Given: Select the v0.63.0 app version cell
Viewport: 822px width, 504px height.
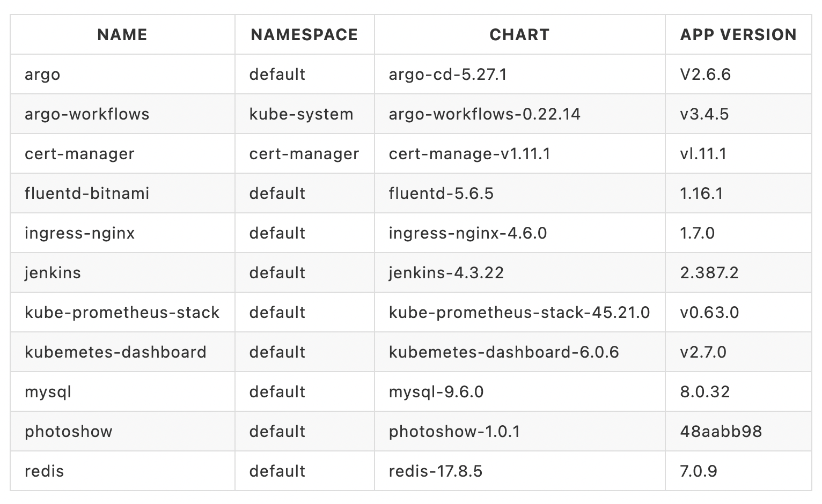Looking at the screenshot, I should pyautogui.click(x=709, y=313).
